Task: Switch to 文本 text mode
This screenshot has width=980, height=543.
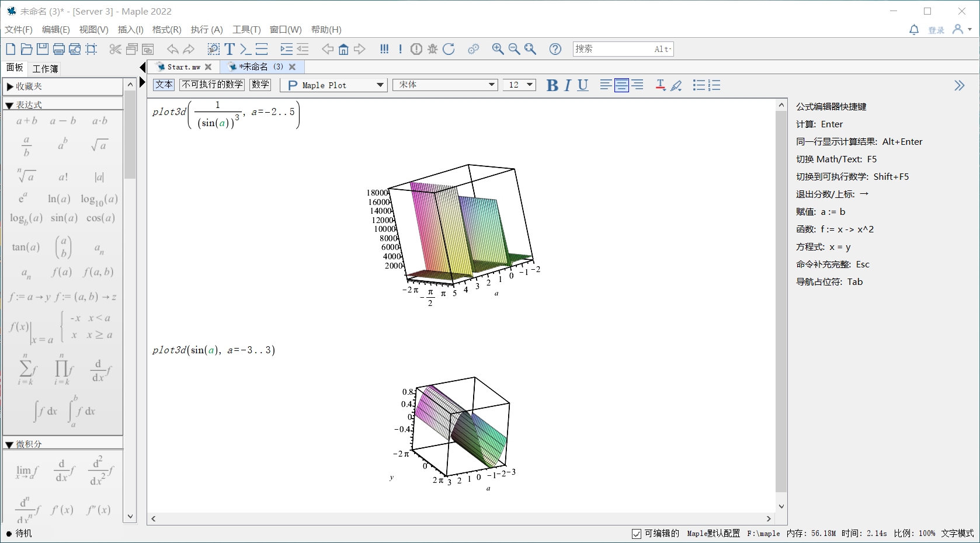Action: [x=164, y=85]
